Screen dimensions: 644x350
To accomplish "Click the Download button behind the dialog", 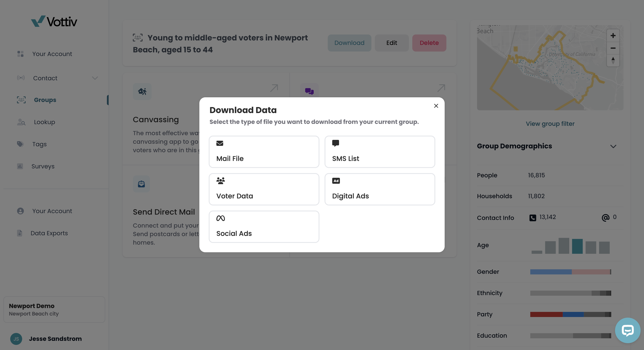I will (x=349, y=43).
